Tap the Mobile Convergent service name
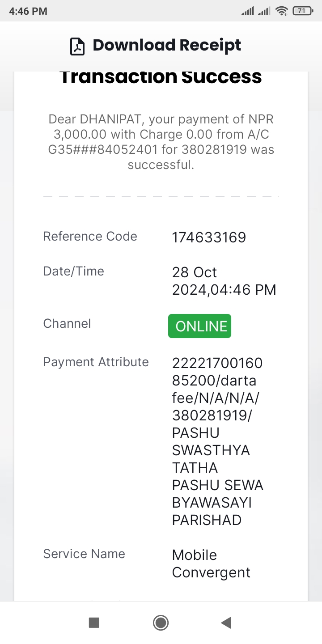The image size is (322, 644). point(211,563)
